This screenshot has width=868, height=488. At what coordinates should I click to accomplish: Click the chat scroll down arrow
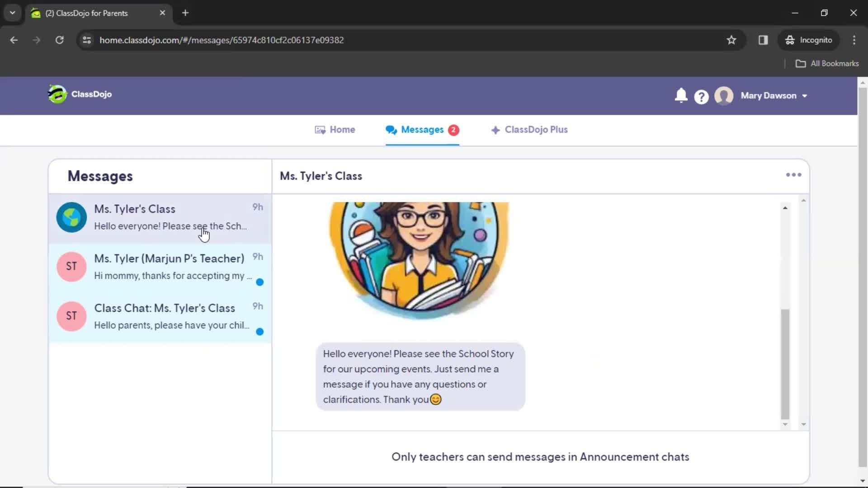(x=785, y=424)
